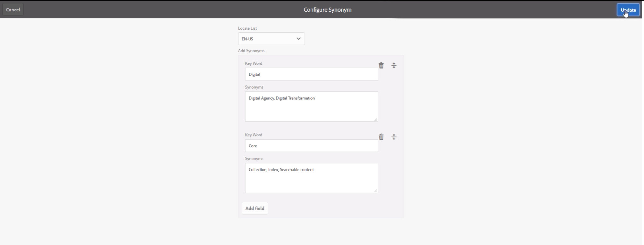Delete the Digital keyword entry
Image resolution: width=644 pixels, height=245 pixels.
tap(381, 66)
